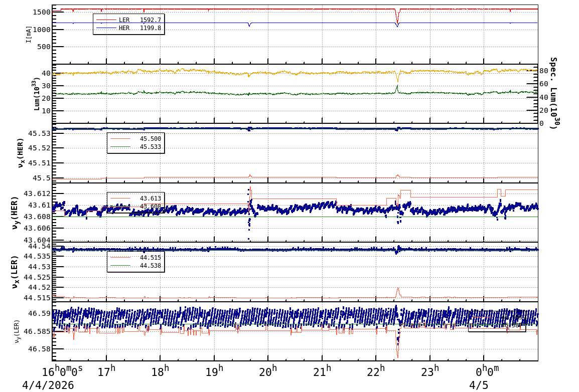Click the 21h time axis label
This screenshot has height=392, width=579.
323,371
